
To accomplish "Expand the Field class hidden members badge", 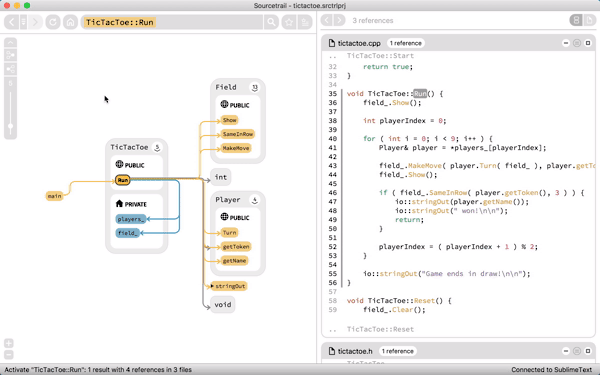I will 254,88.
